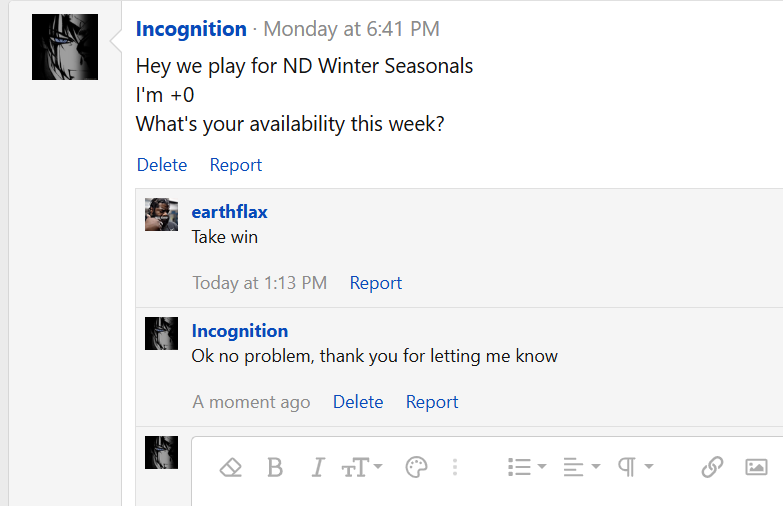
Task: Toggle bold formatting in the editor
Action: pos(275,467)
